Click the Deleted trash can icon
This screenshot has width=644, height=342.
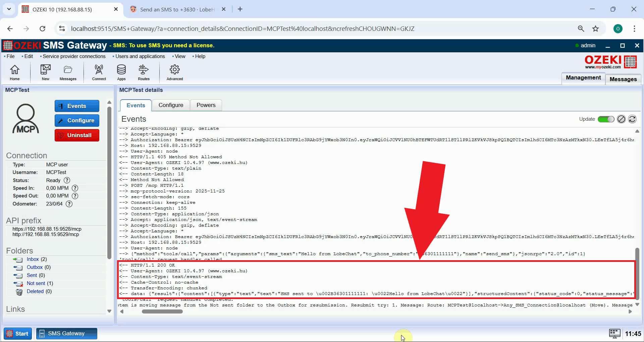(x=19, y=292)
